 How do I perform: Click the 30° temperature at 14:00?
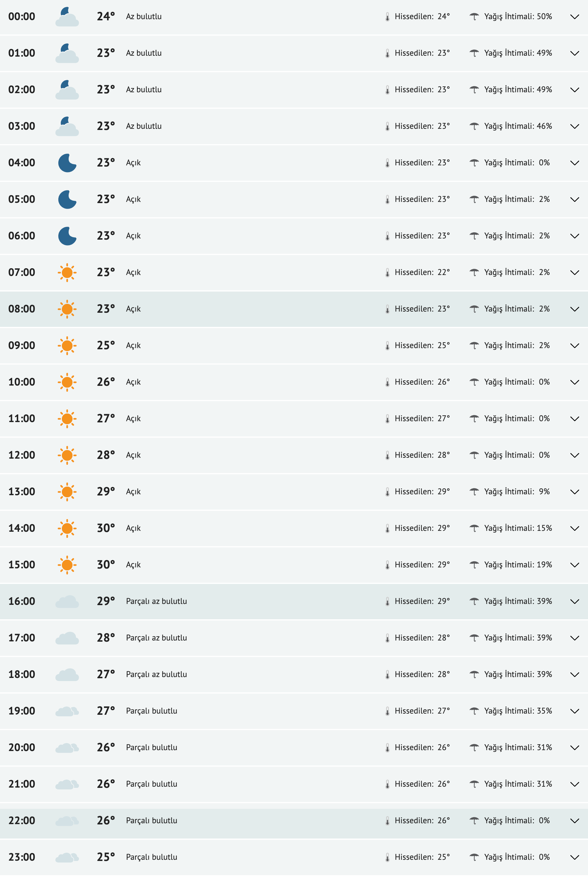(106, 528)
